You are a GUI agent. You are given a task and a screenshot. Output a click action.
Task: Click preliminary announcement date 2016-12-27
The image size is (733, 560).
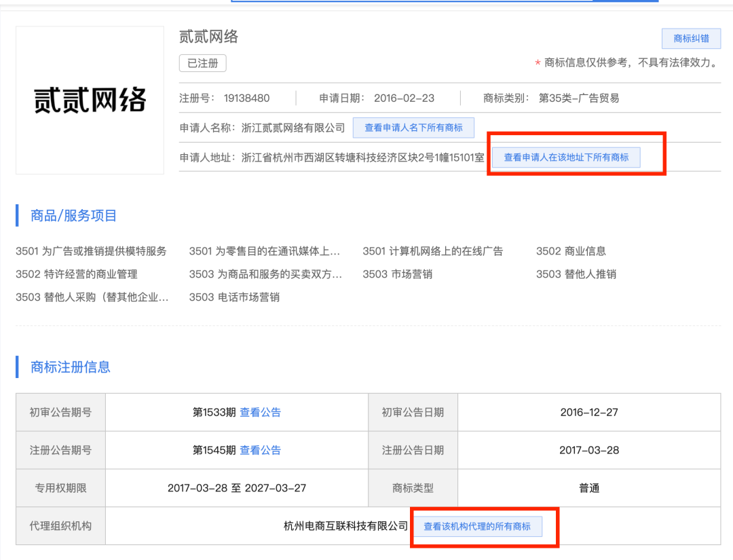[x=589, y=412]
